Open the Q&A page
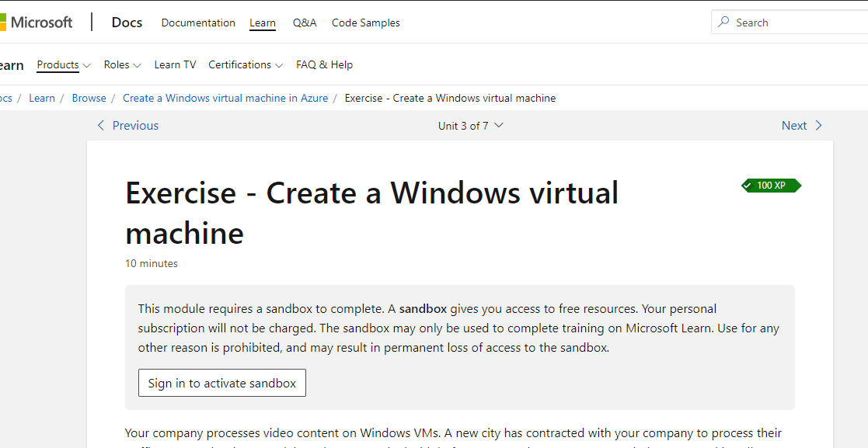 305,23
